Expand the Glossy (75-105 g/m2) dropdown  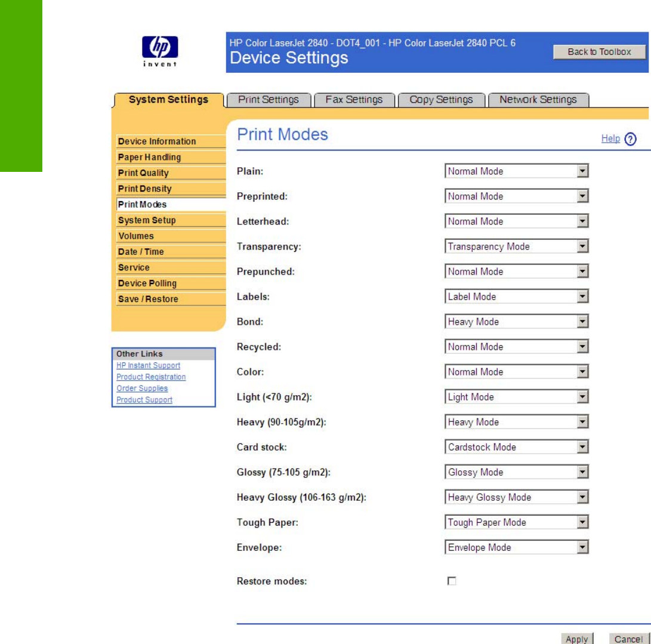(x=517, y=472)
